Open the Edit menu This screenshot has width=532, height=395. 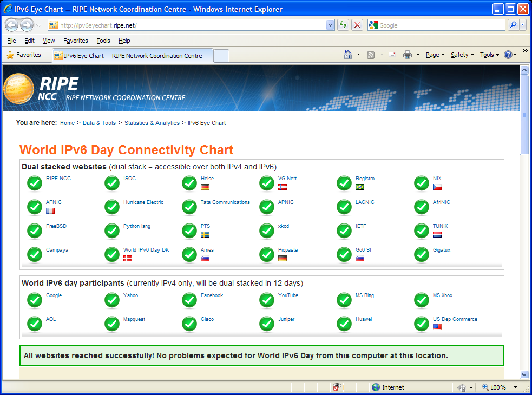(x=29, y=41)
